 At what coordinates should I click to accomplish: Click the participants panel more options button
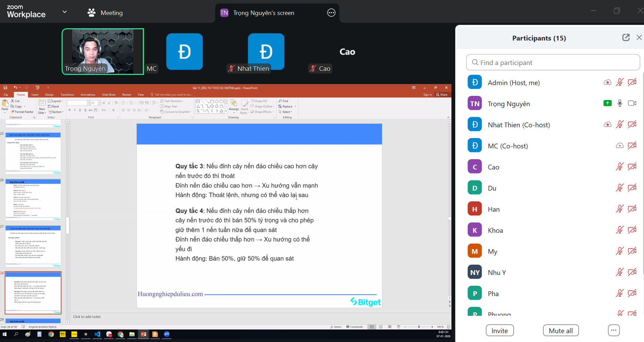click(613, 330)
